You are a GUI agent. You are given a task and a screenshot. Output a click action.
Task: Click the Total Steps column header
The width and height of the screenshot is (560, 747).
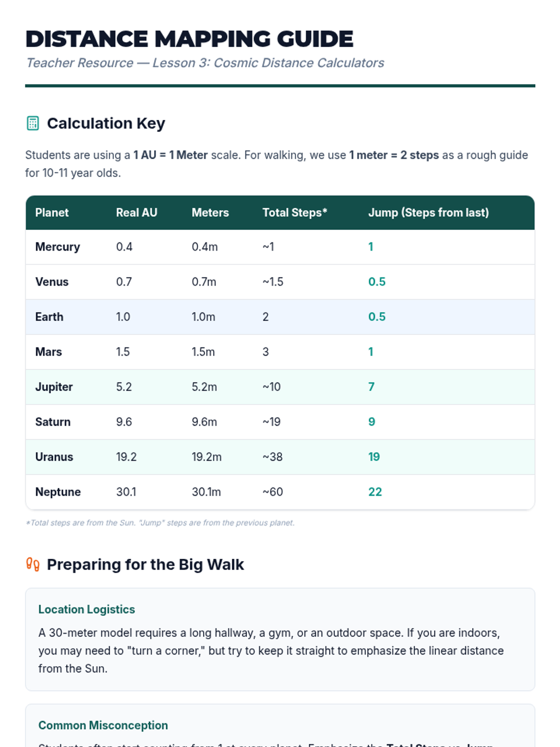tap(294, 213)
